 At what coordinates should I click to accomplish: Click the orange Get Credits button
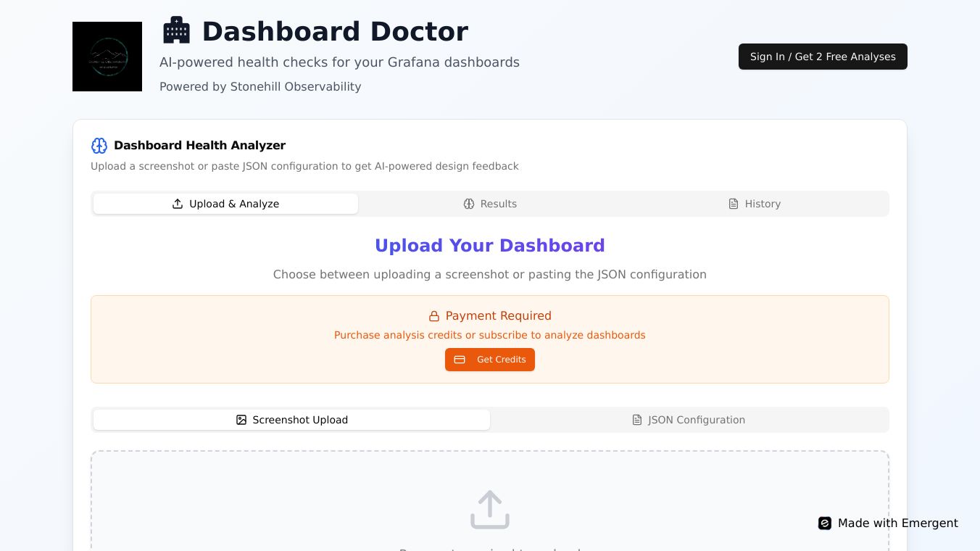point(490,360)
